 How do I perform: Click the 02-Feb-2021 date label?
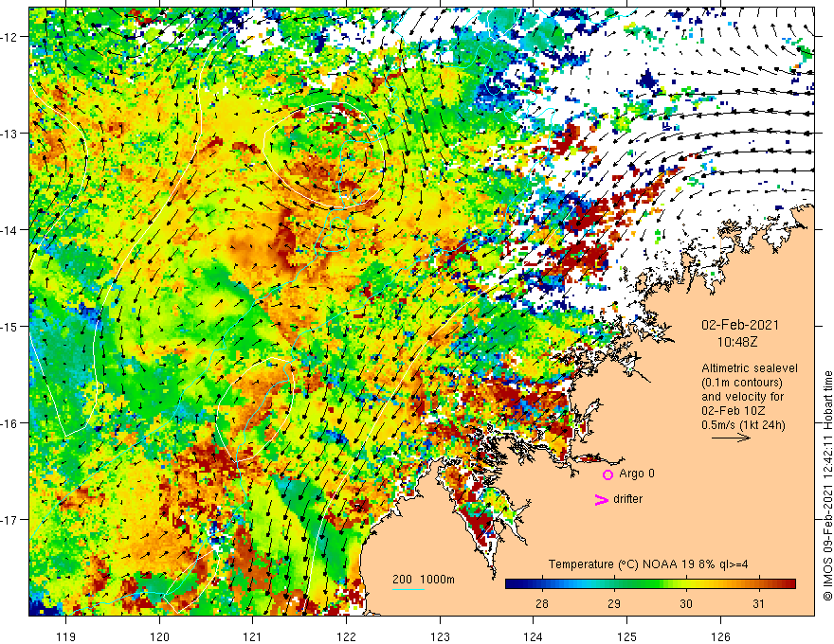[x=740, y=325]
